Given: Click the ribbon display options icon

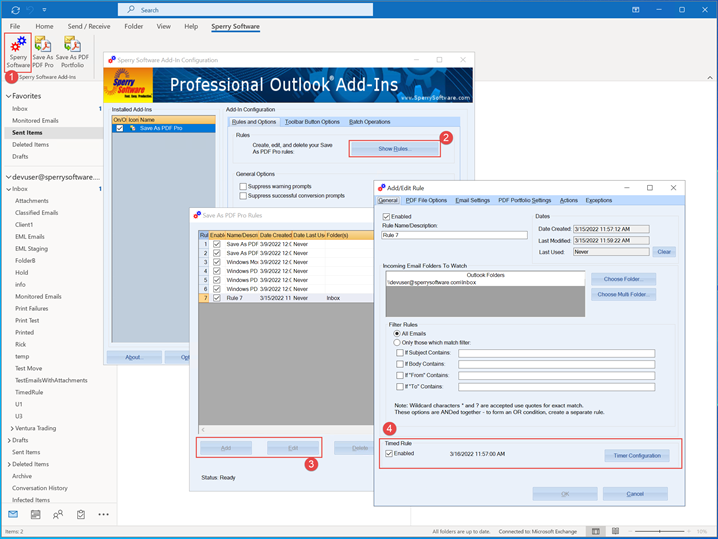Looking at the screenshot, I should [x=636, y=10].
